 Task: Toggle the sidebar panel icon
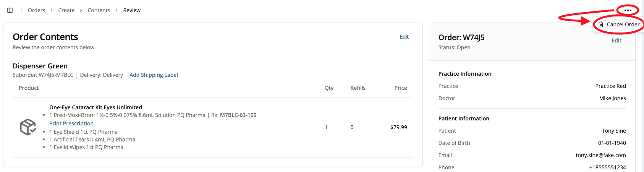tap(10, 10)
